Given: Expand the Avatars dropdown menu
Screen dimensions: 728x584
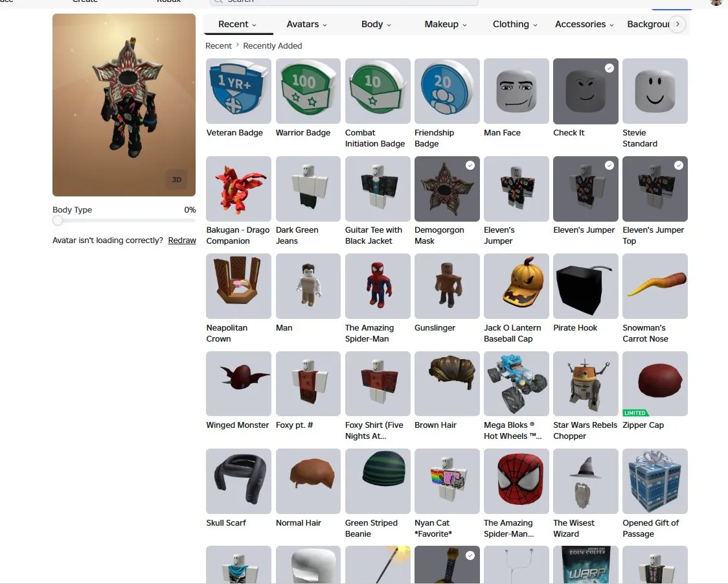Looking at the screenshot, I should tap(306, 24).
